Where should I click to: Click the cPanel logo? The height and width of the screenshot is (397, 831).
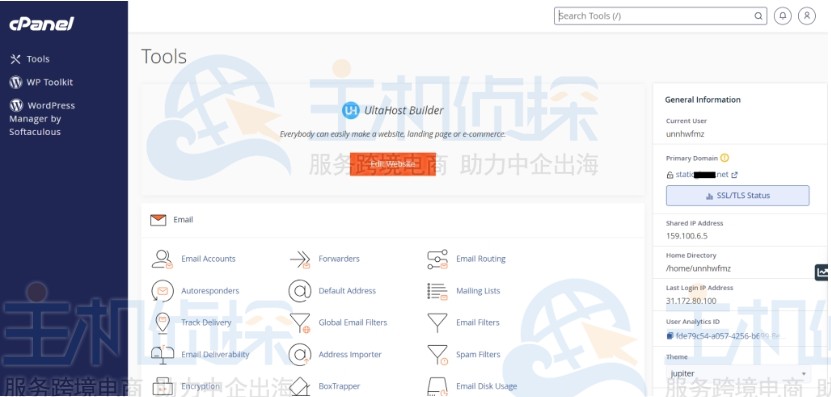tap(41, 24)
